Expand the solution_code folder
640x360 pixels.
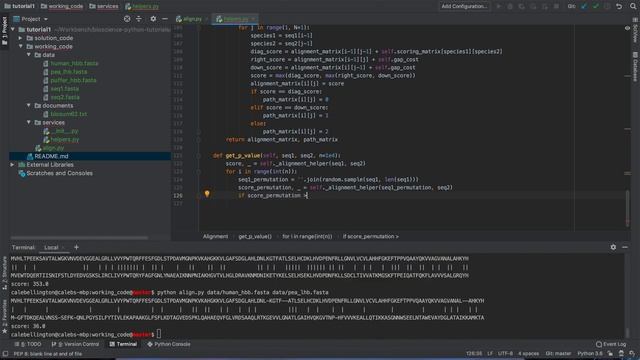pyautogui.click(x=21, y=38)
